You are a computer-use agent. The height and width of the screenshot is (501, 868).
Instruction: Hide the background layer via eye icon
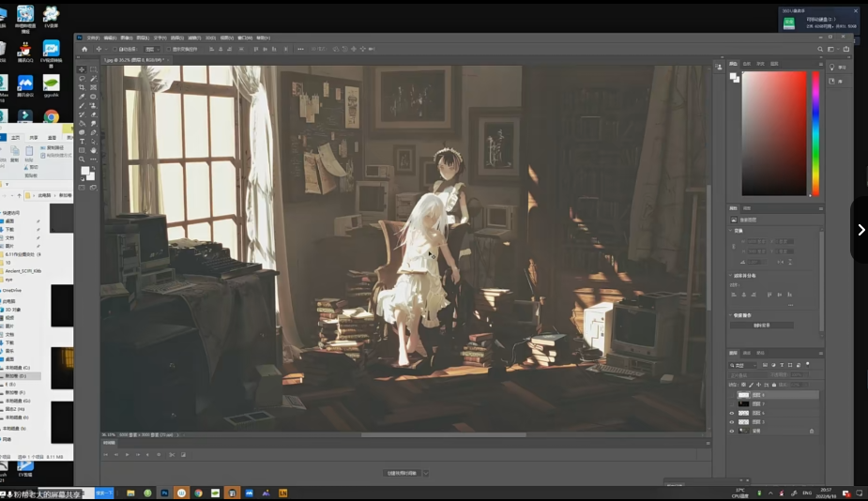732,432
